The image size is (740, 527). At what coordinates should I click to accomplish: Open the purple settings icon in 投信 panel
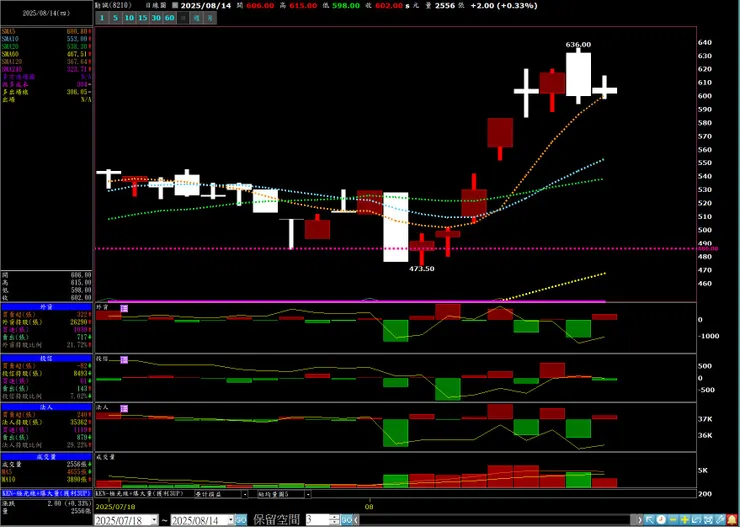[124, 360]
